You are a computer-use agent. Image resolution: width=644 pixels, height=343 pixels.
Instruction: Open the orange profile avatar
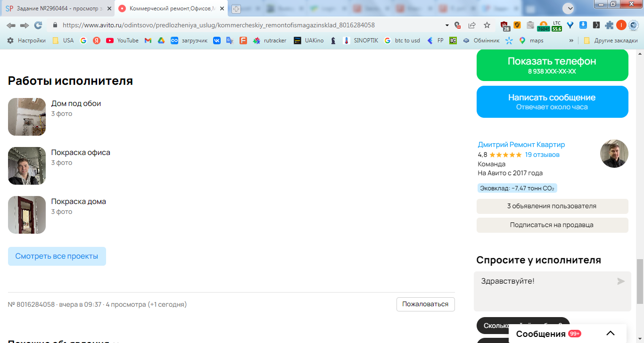[621, 25]
